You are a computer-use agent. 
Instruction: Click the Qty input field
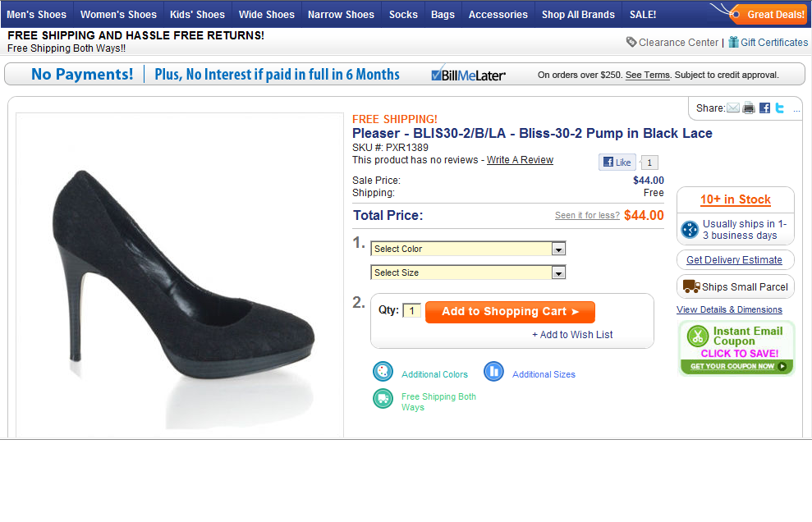(411, 310)
